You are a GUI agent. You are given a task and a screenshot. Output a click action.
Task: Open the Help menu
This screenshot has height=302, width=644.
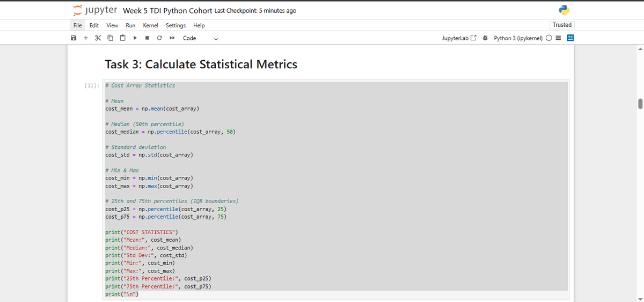199,25
